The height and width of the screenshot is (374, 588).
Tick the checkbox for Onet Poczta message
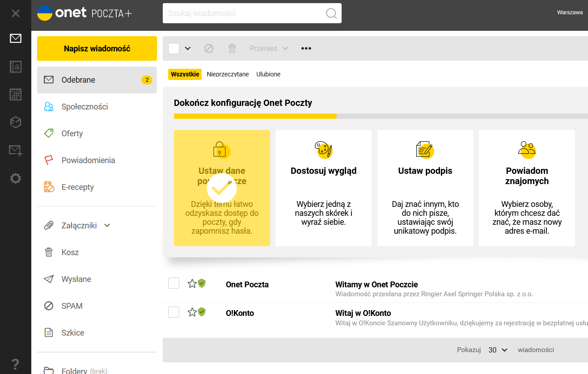click(174, 283)
